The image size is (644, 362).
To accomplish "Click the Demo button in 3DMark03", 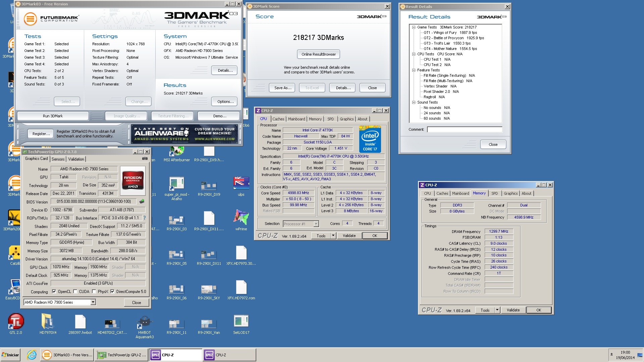I will point(219,116).
